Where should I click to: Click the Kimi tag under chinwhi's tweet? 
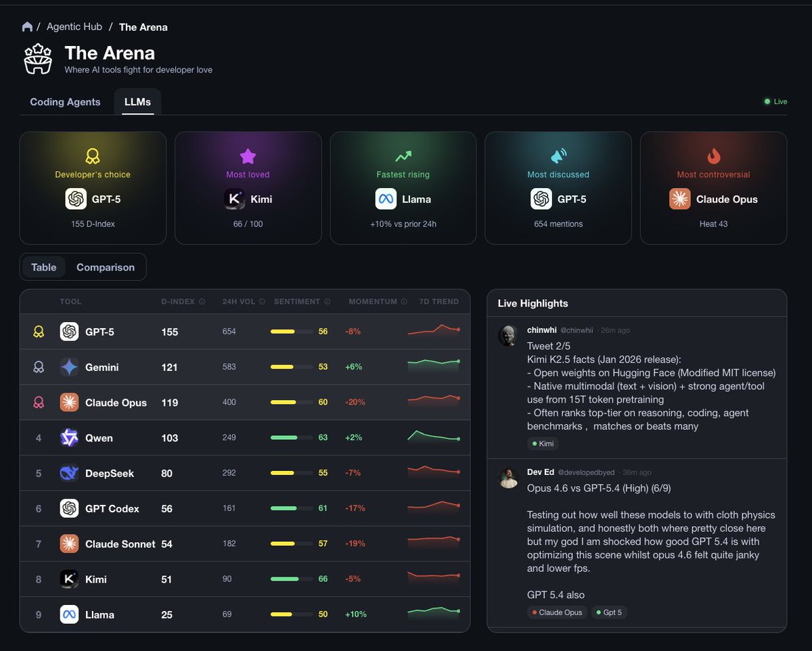point(543,444)
